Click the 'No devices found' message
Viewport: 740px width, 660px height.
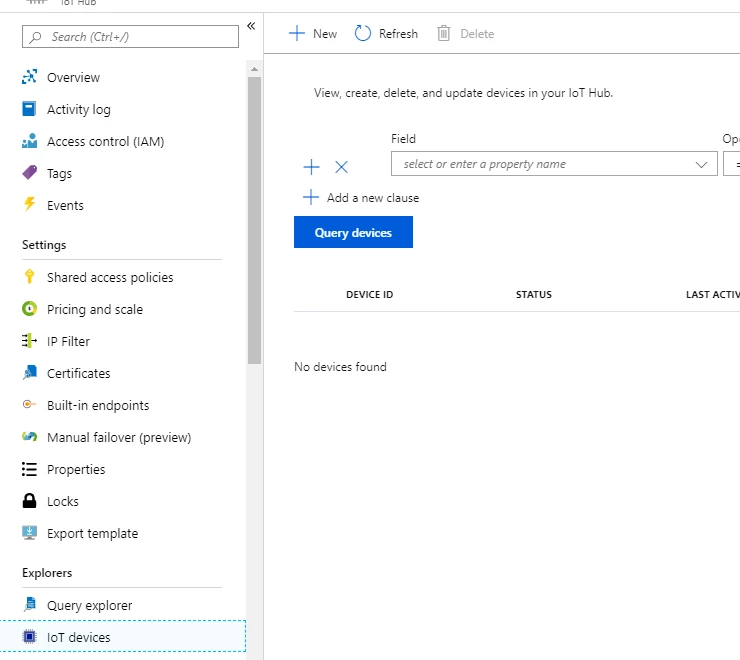pos(340,367)
